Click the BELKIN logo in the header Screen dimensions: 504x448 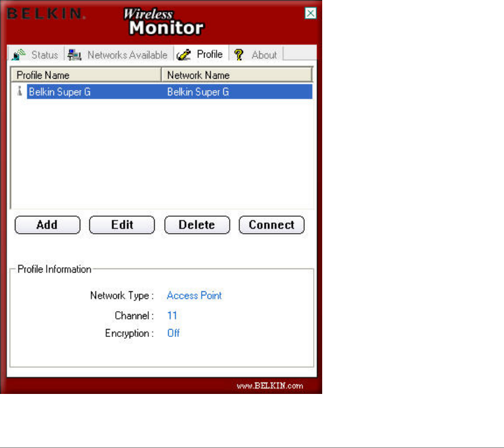point(46,14)
